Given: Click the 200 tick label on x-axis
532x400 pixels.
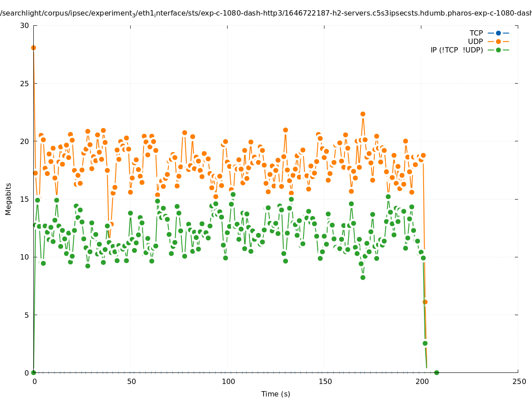Looking at the screenshot, I should 421,381.
